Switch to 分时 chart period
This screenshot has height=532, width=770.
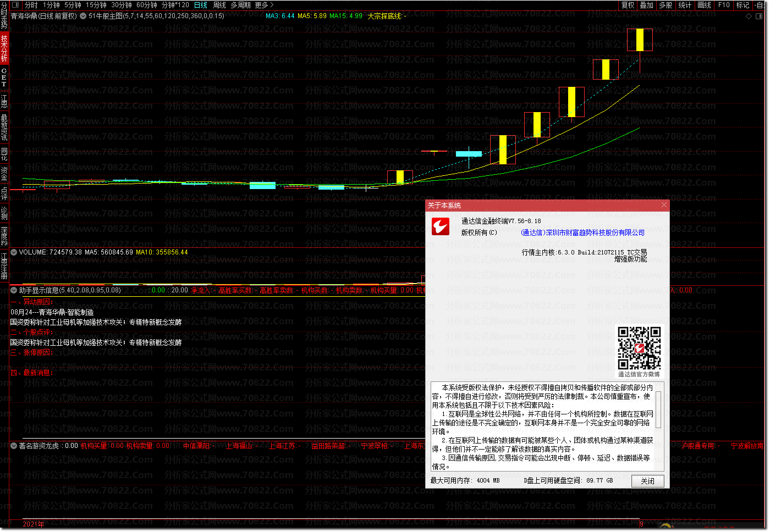coord(31,5)
